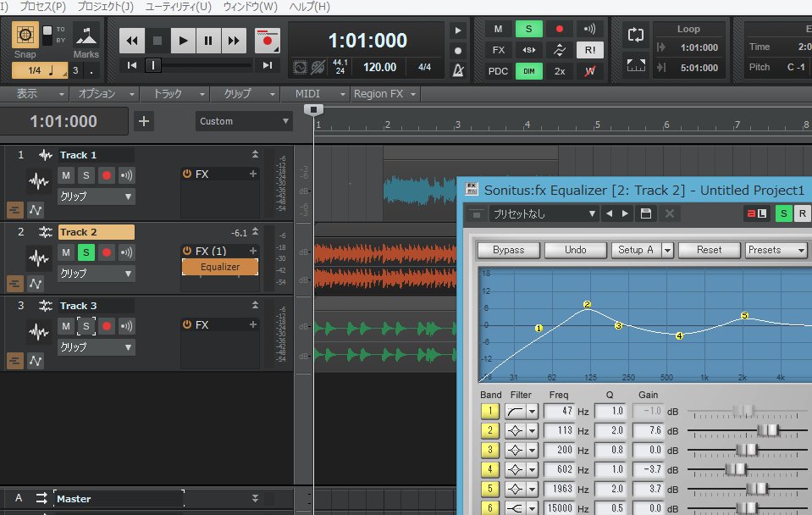
Task: Open the Region FX menu
Action: (384, 94)
